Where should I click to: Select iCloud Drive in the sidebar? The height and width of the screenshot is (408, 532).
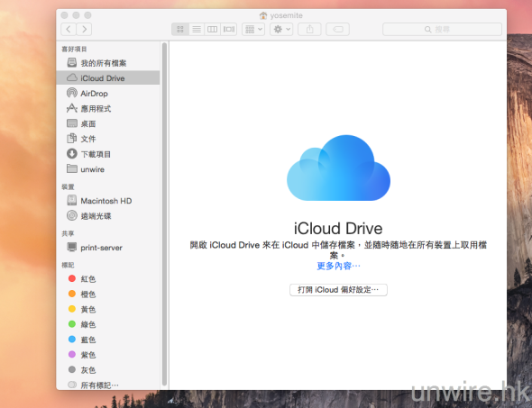[x=108, y=78]
